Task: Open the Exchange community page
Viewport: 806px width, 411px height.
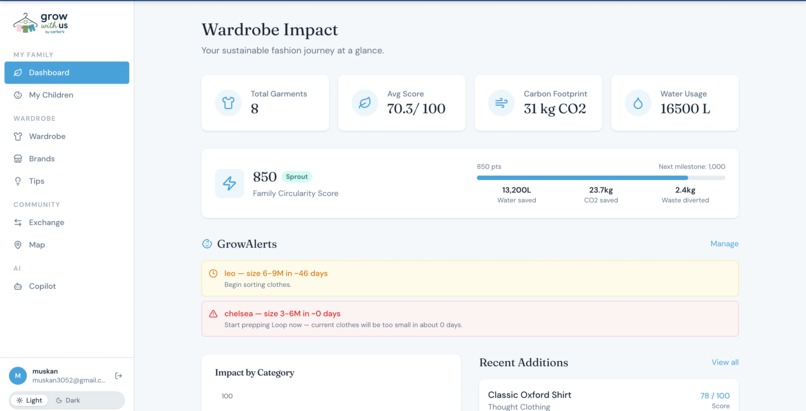Action: [x=67, y=222]
